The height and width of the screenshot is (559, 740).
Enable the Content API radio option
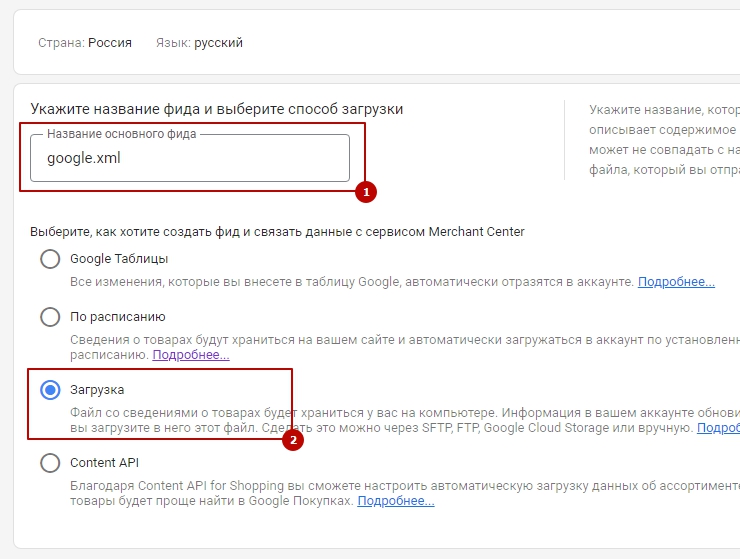click(50, 463)
